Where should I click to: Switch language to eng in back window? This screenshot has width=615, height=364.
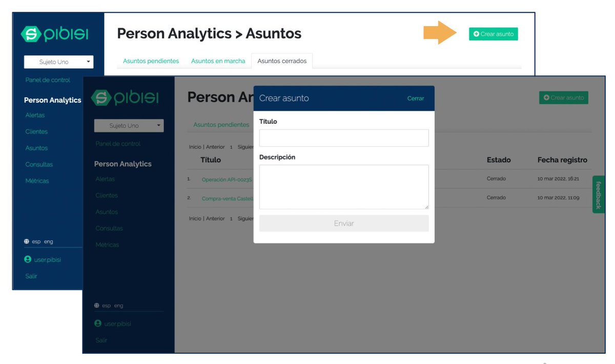[48, 242]
